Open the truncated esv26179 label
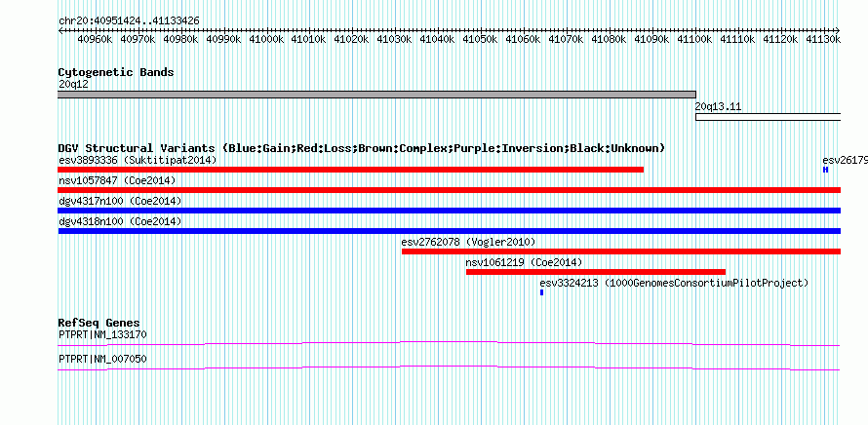Image resolution: width=868 pixels, height=425 pixels. click(845, 161)
